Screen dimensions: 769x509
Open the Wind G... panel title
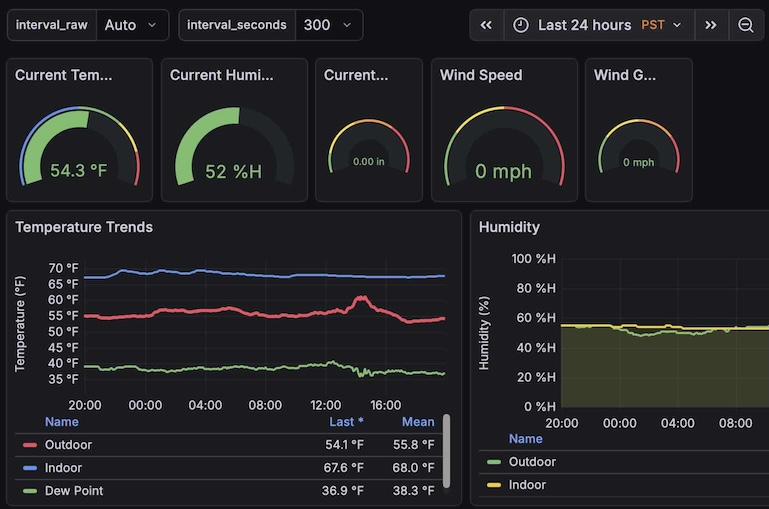[625, 75]
